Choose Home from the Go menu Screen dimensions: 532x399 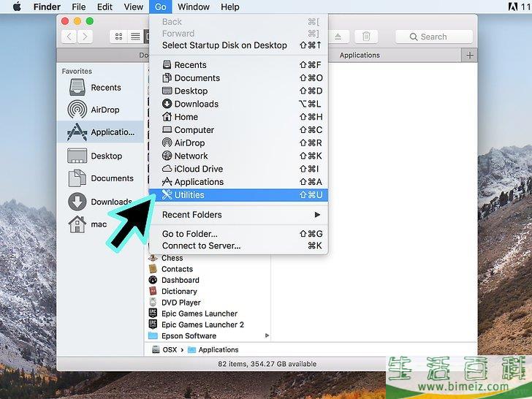[238, 117]
